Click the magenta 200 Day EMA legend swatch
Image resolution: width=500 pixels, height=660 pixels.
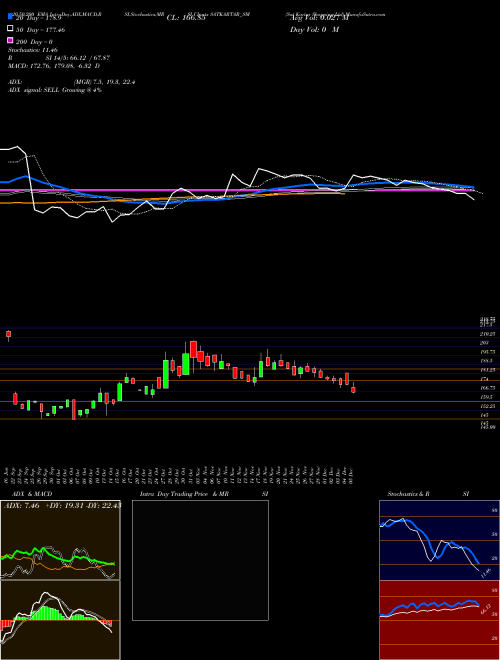pos(11,40)
